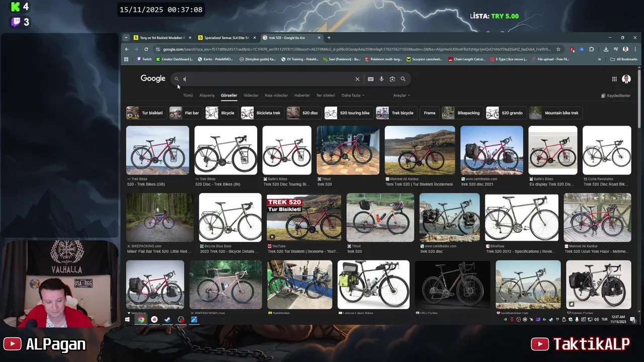Close the 'trek 520 - Google'da Ara' tab

[319, 38]
